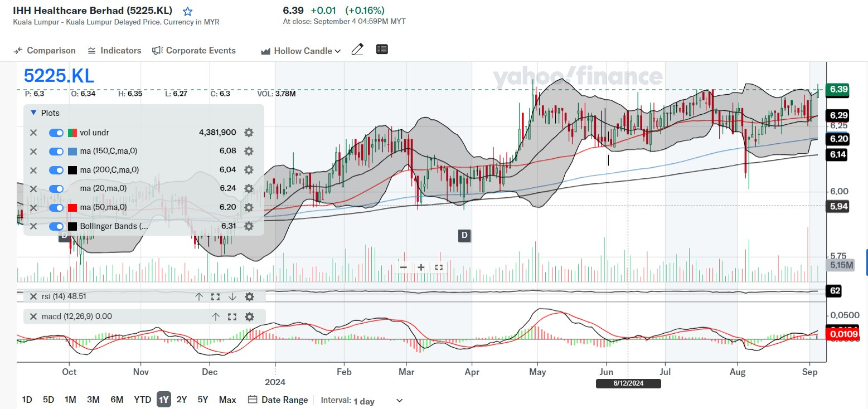
Task: Toggle visibility of ma (50,ma,0)
Action: coord(56,207)
